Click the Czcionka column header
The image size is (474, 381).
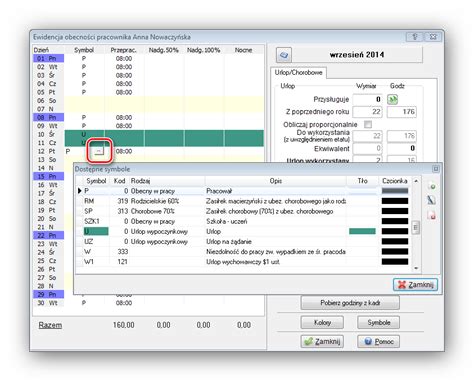coord(395,181)
